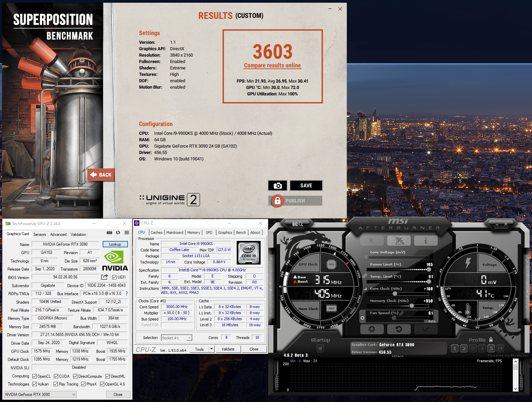Open the Afterburner OC Scanner button
The width and height of the screenshot is (532, 402).
click(x=297, y=224)
